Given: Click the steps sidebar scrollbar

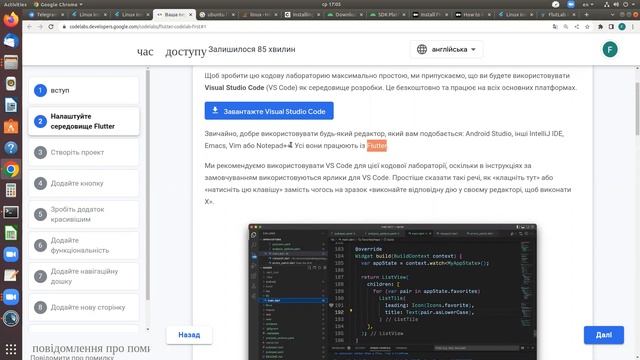Looking at the screenshot, I should click(148, 184).
